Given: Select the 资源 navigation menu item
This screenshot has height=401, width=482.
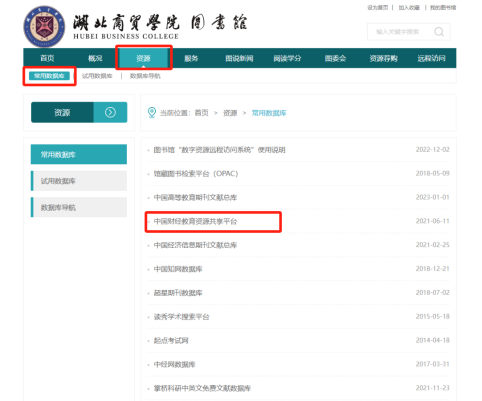Looking at the screenshot, I should point(144,58).
